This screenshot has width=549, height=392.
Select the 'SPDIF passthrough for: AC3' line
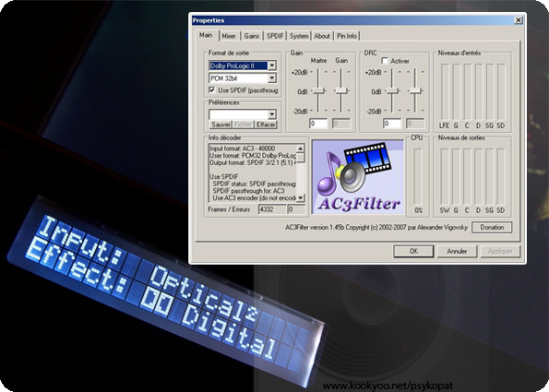point(248,191)
